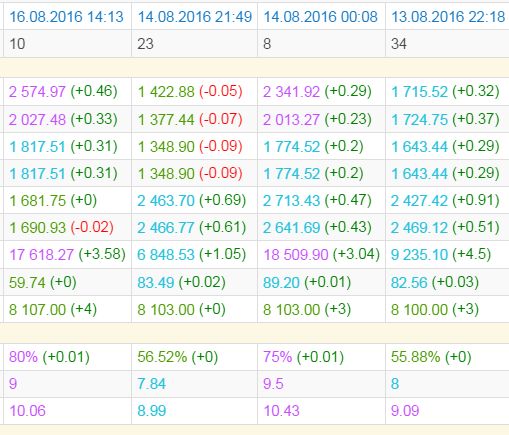Click the value 2 463.70 (+0.69)
509x435 pixels.
192,201
